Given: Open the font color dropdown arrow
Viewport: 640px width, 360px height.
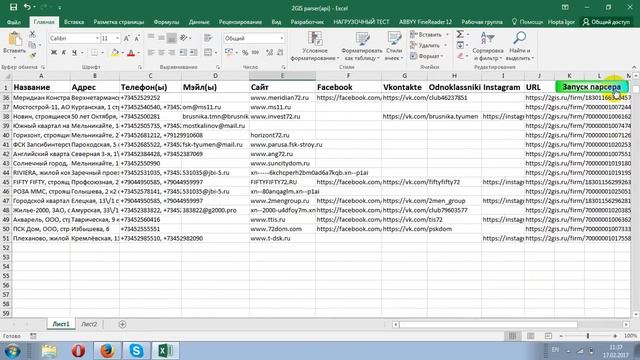Looking at the screenshot, I should coord(139,53).
